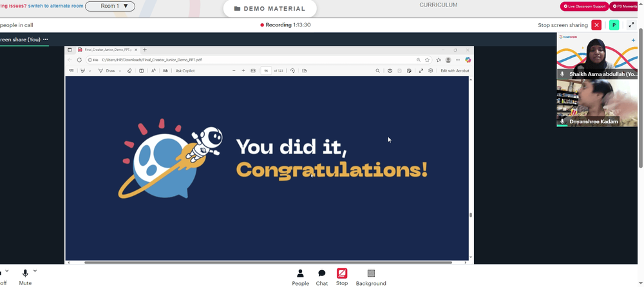Click the Read aloud icon
The height and width of the screenshot is (287, 644).
(153, 71)
